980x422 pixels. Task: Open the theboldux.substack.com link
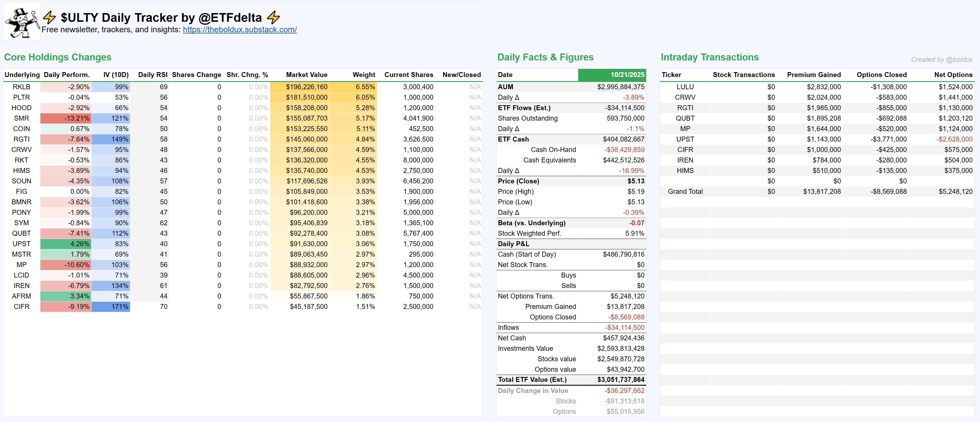pyautogui.click(x=240, y=30)
